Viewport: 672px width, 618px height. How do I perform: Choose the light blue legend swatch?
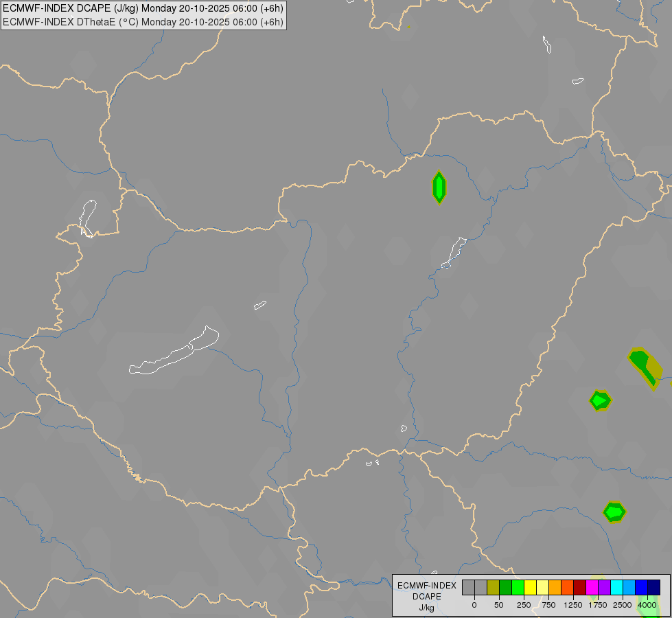click(629, 587)
